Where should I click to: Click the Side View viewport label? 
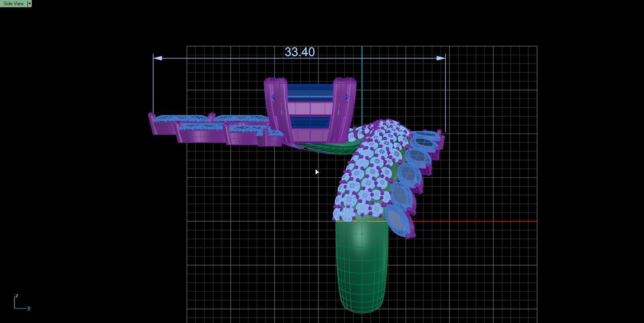(13, 3)
